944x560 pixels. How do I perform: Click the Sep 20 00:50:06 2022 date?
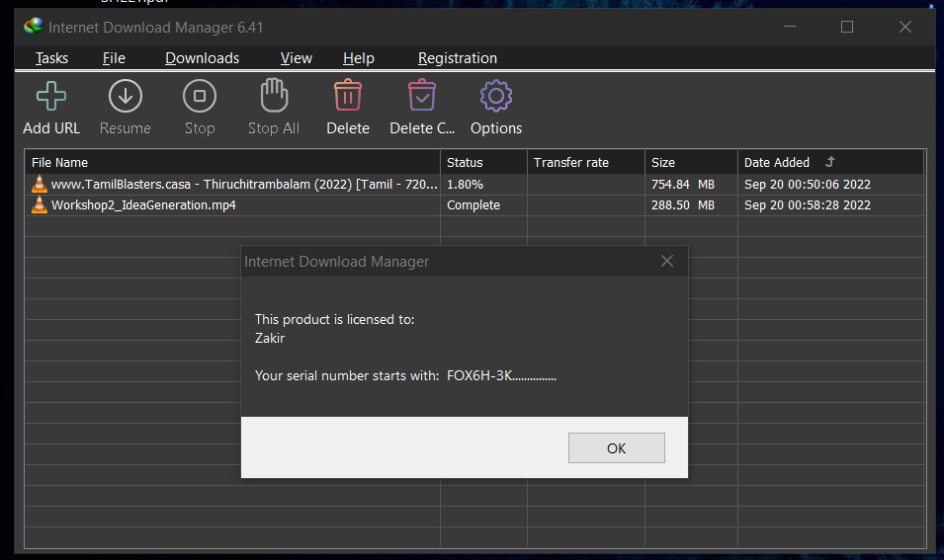pos(808,184)
